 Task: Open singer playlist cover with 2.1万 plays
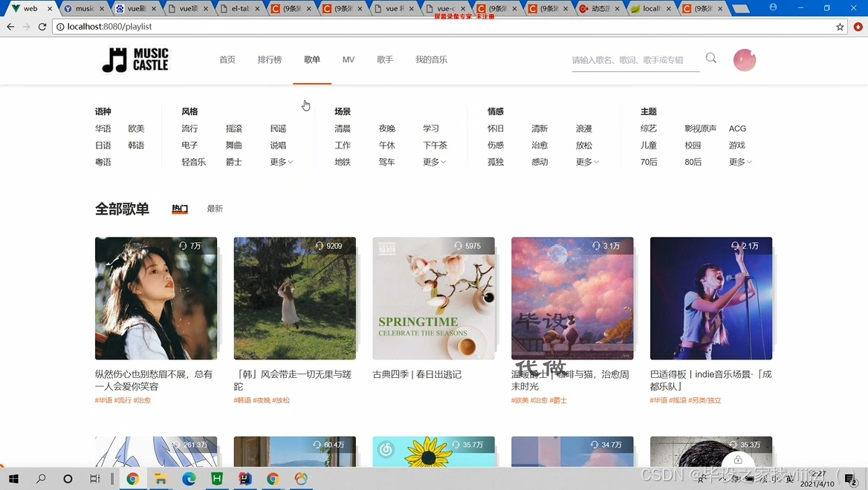(711, 298)
